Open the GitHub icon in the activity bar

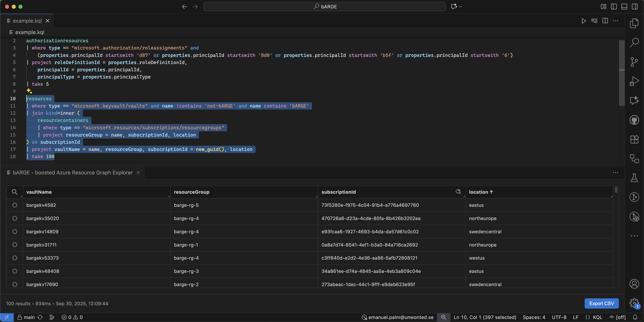(x=634, y=120)
